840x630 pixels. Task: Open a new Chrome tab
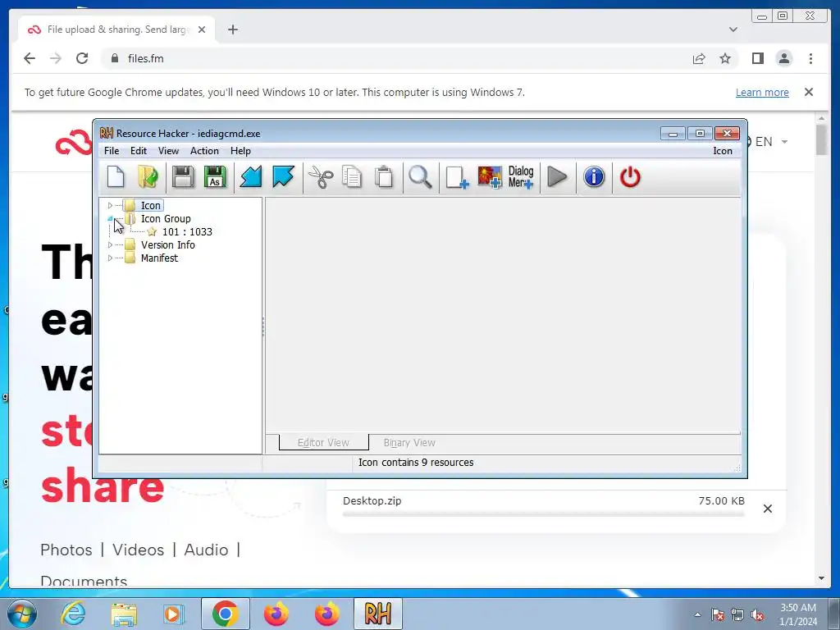[232, 30]
